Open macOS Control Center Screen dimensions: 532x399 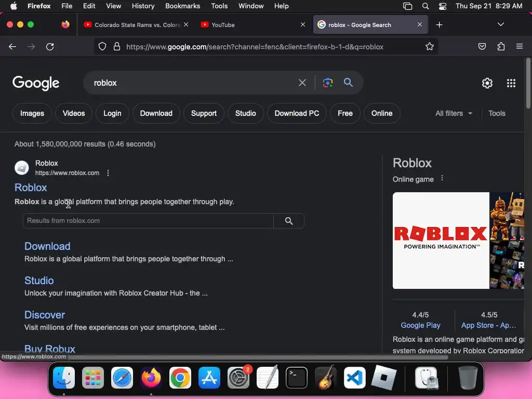(443, 6)
